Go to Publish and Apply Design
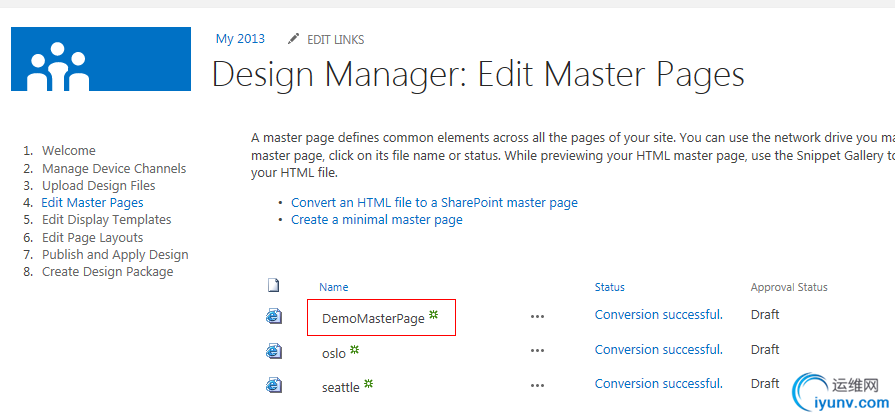 115,255
